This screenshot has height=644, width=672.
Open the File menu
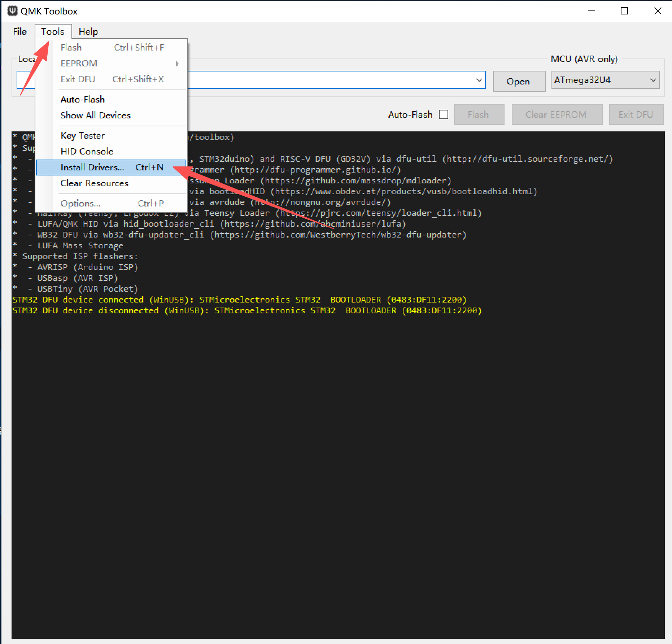[x=19, y=32]
